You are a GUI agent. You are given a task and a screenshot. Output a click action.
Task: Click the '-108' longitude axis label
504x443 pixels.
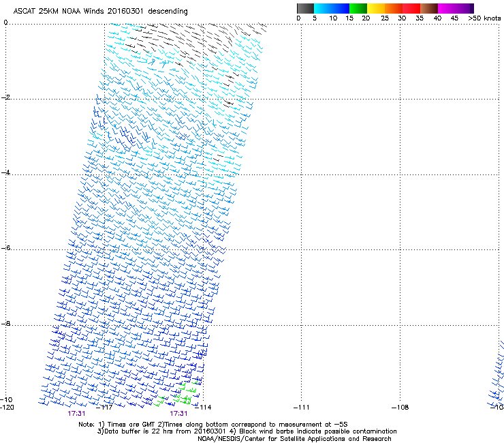tap(400, 408)
